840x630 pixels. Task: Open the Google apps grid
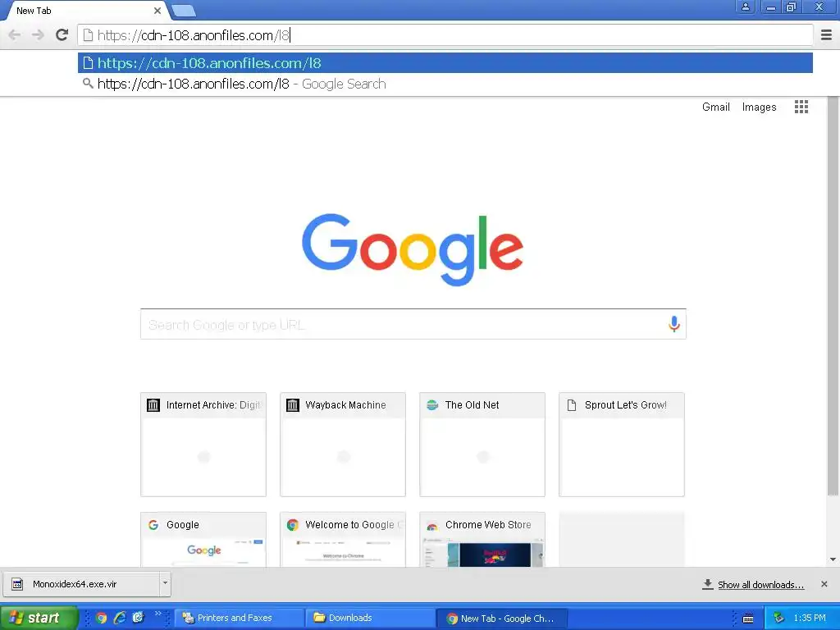tap(801, 107)
